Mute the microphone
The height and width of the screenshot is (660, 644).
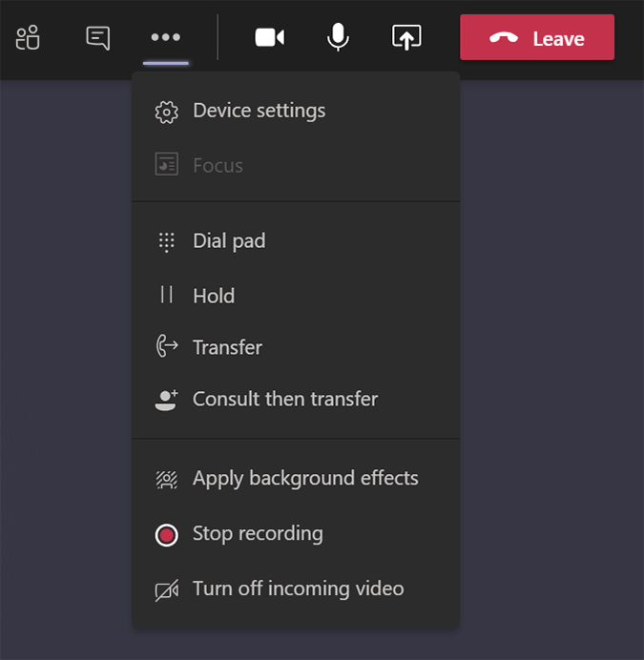[338, 38]
